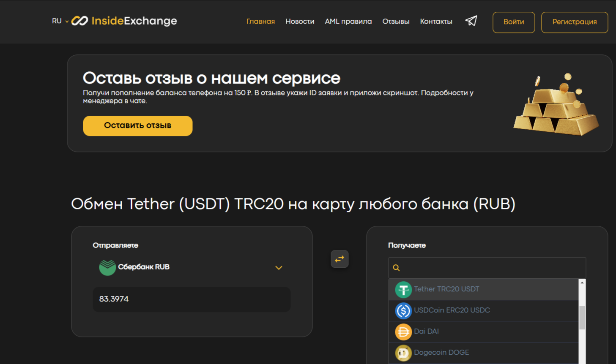Open AML правила page
Screen dimensions: 616x364
click(x=348, y=21)
